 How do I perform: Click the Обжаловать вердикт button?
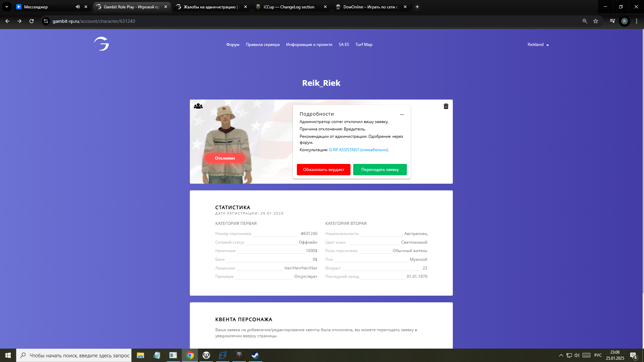click(323, 170)
